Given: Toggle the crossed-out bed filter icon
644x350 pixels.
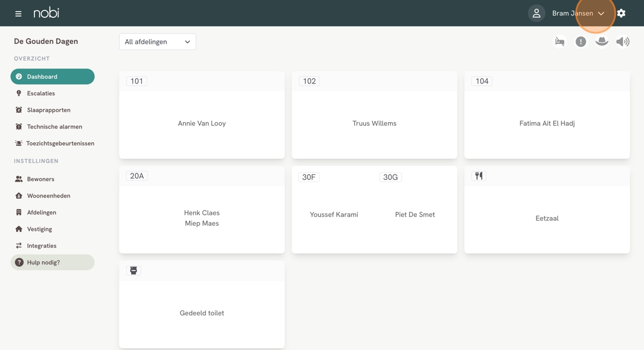Looking at the screenshot, I should (x=559, y=41).
